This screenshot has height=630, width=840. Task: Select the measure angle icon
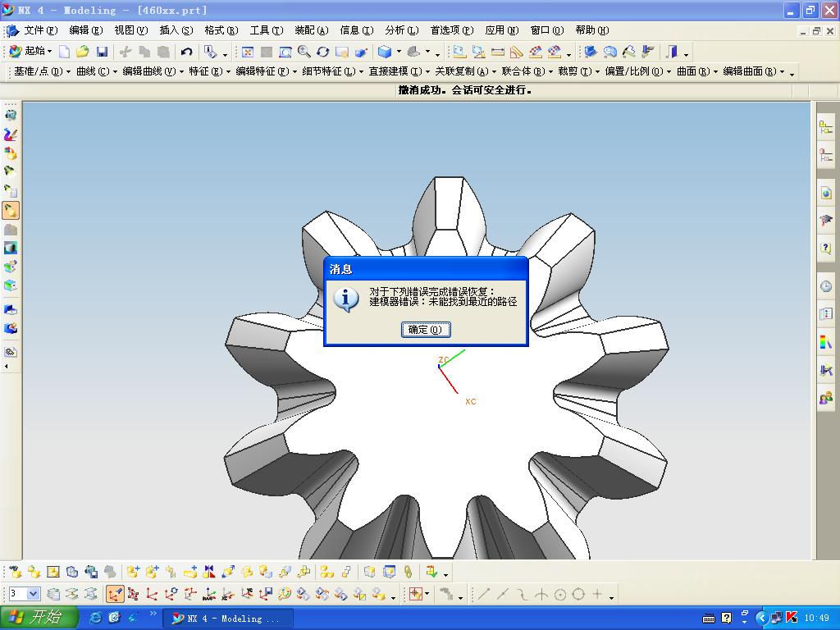click(517, 52)
